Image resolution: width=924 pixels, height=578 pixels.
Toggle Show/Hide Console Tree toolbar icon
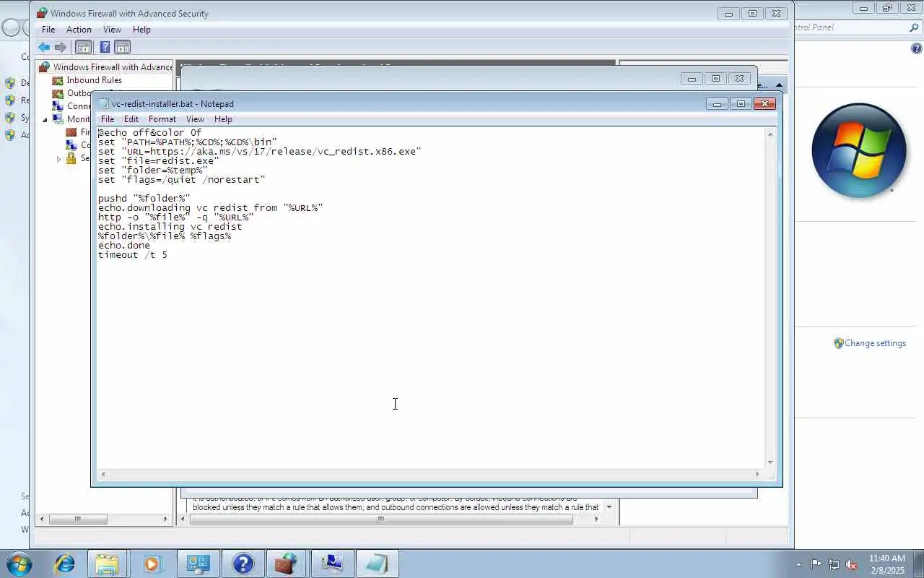click(84, 48)
